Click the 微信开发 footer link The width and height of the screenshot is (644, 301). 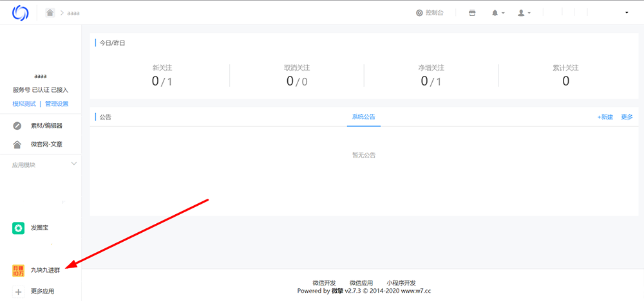point(324,283)
